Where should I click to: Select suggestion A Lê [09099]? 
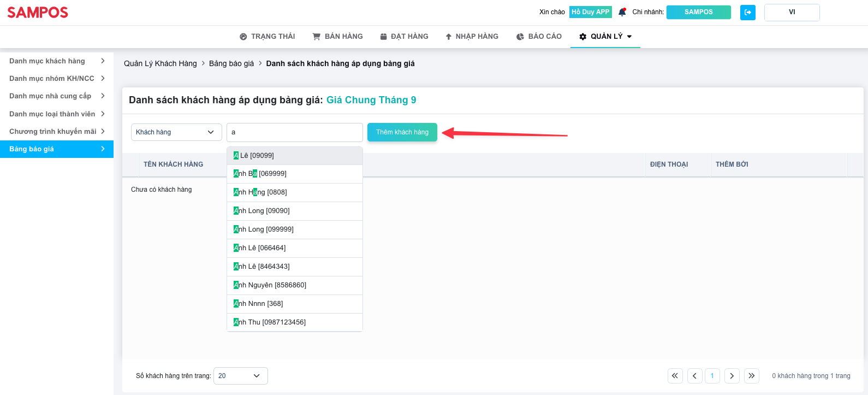(295, 156)
